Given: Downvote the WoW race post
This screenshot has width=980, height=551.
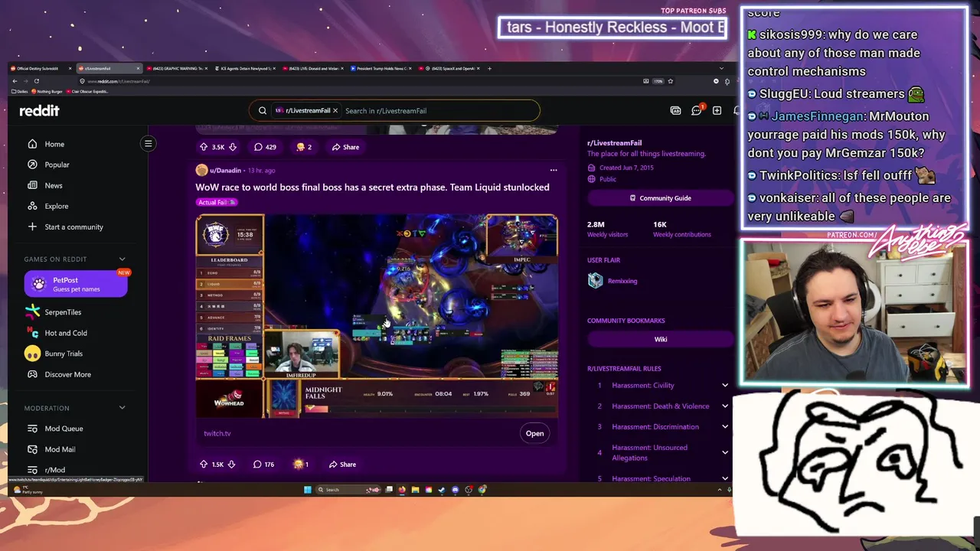Looking at the screenshot, I should (231, 464).
